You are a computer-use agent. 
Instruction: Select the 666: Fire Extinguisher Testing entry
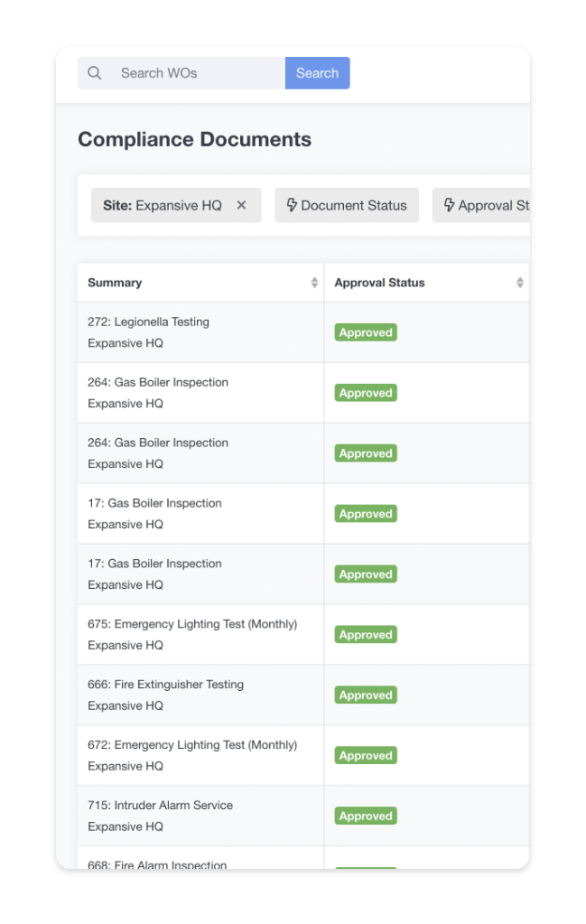[165, 684]
